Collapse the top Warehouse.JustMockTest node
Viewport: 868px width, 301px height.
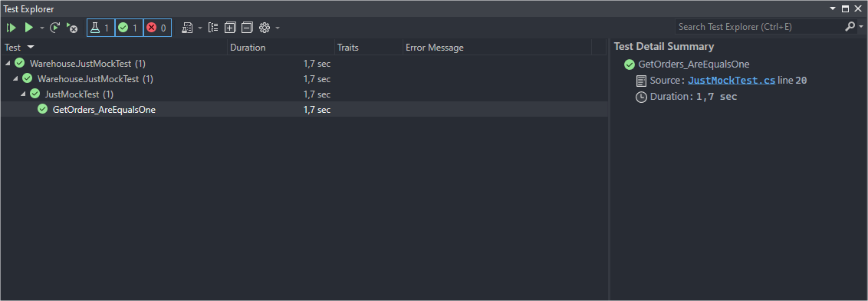[7, 64]
